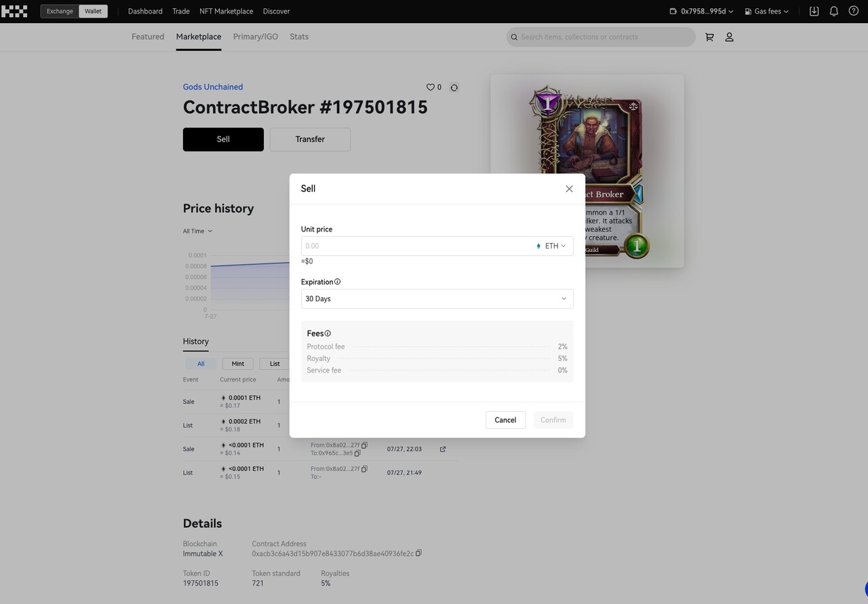The height and width of the screenshot is (604, 868).
Task: Copy the contract address
Action: (418, 553)
